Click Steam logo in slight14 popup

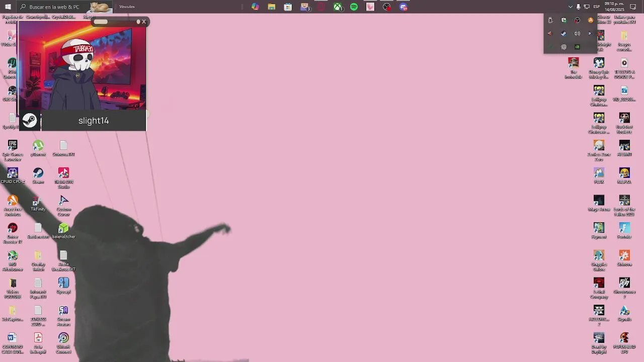tap(29, 121)
